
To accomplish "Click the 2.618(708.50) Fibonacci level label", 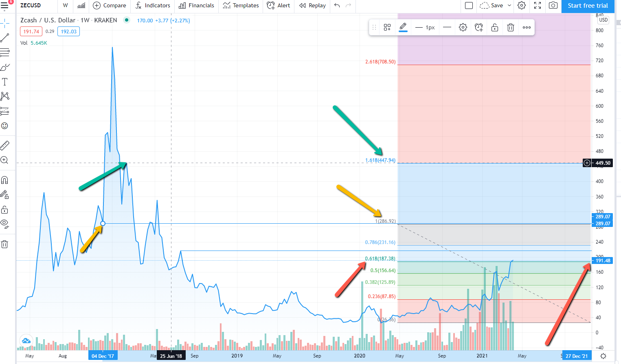I will click(x=380, y=62).
